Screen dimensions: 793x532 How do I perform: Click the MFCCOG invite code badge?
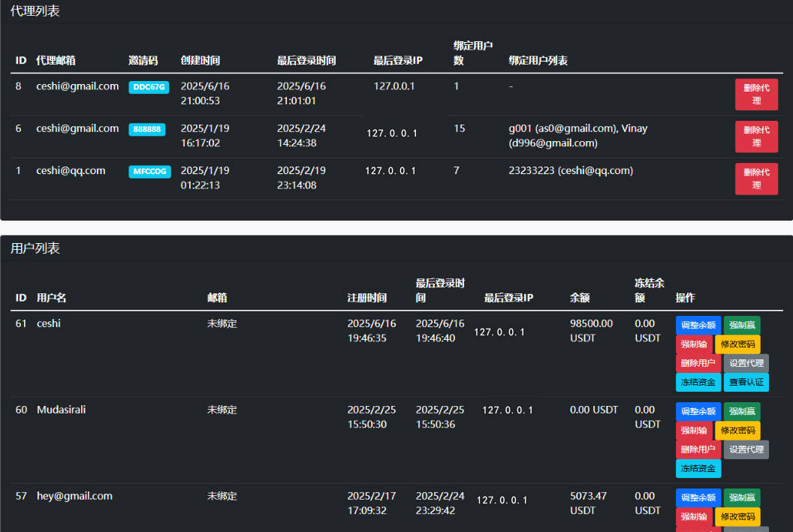[x=149, y=172]
